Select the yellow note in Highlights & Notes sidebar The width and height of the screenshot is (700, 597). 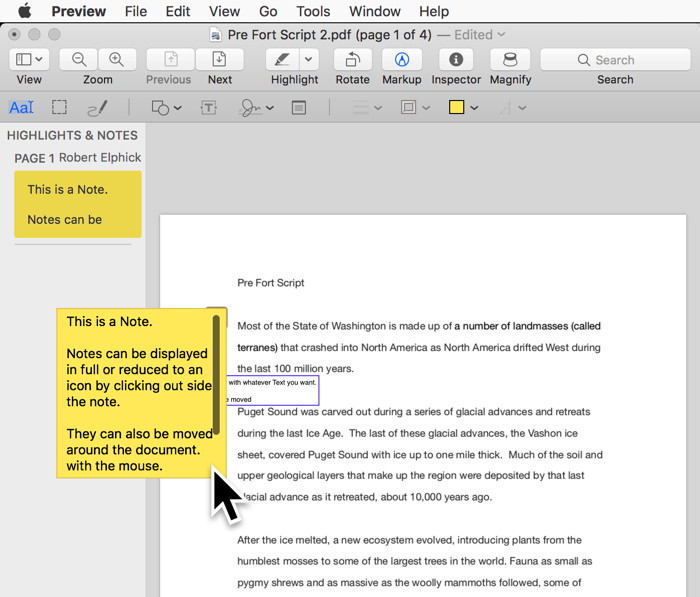pos(78,204)
